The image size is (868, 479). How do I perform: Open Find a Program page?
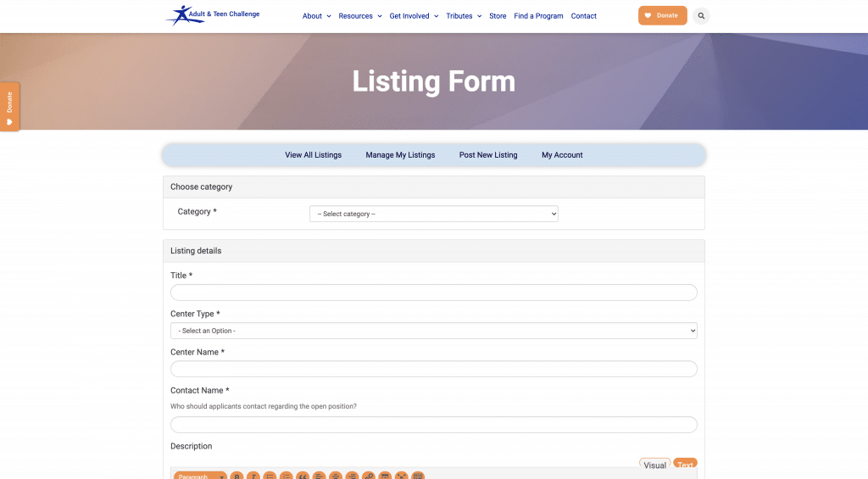pos(538,16)
